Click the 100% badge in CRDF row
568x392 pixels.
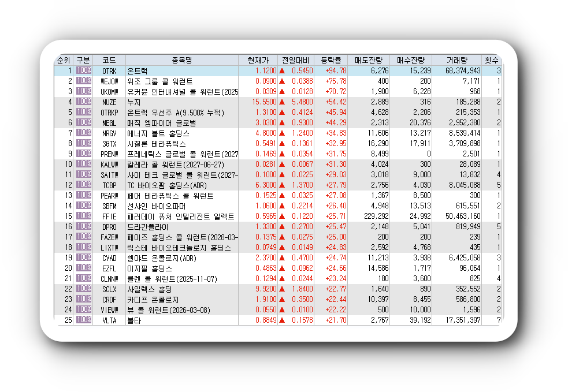[84, 299]
